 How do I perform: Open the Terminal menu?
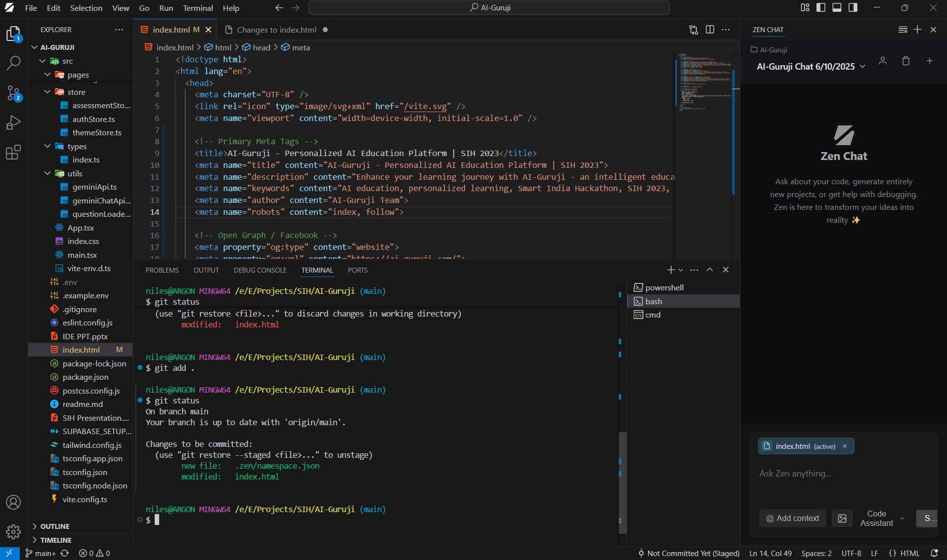coord(198,8)
